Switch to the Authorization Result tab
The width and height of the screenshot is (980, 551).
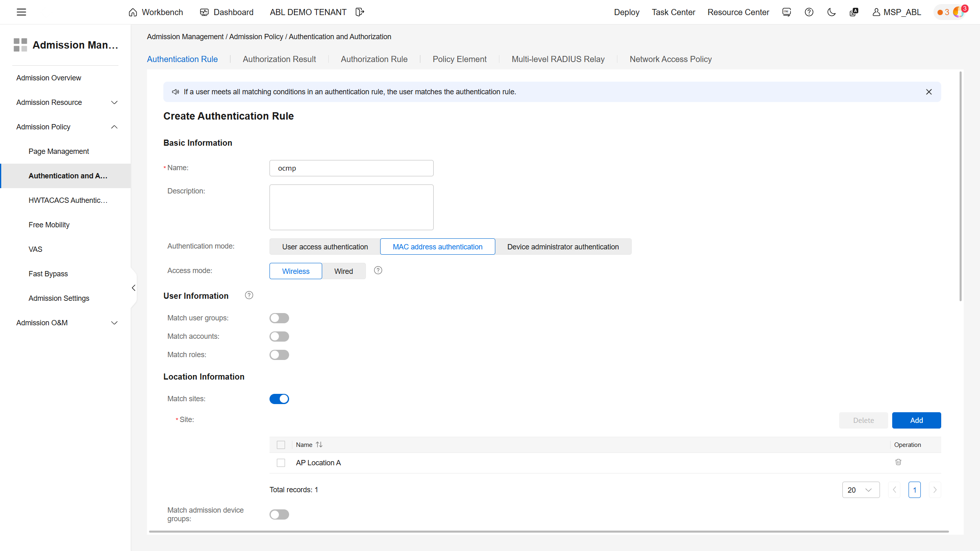click(279, 59)
